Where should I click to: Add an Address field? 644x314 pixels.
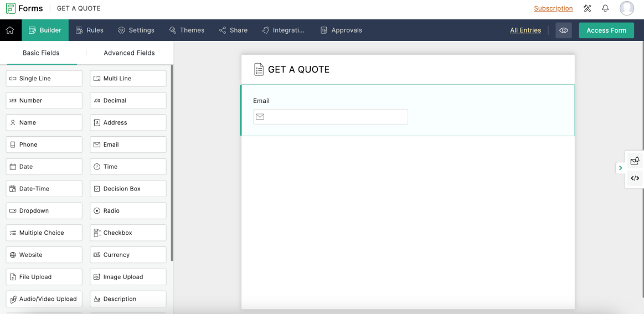(x=128, y=122)
